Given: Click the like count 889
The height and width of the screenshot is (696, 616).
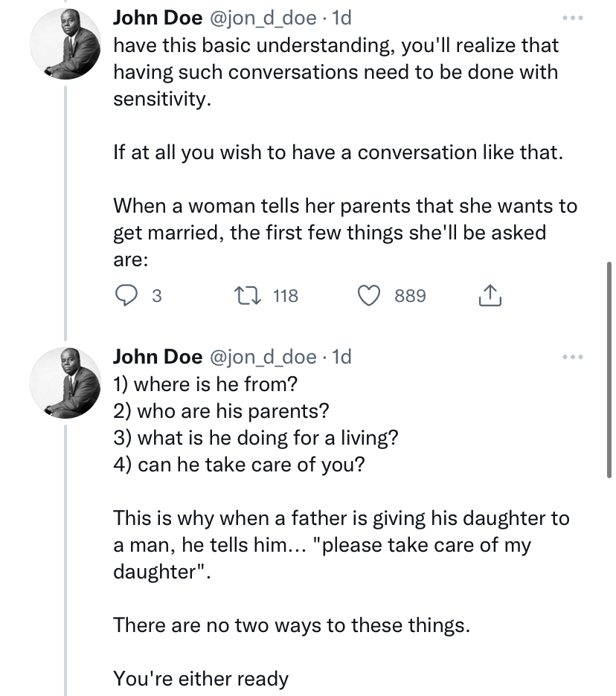Looking at the screenshot, I should click(x=410, y=296).
